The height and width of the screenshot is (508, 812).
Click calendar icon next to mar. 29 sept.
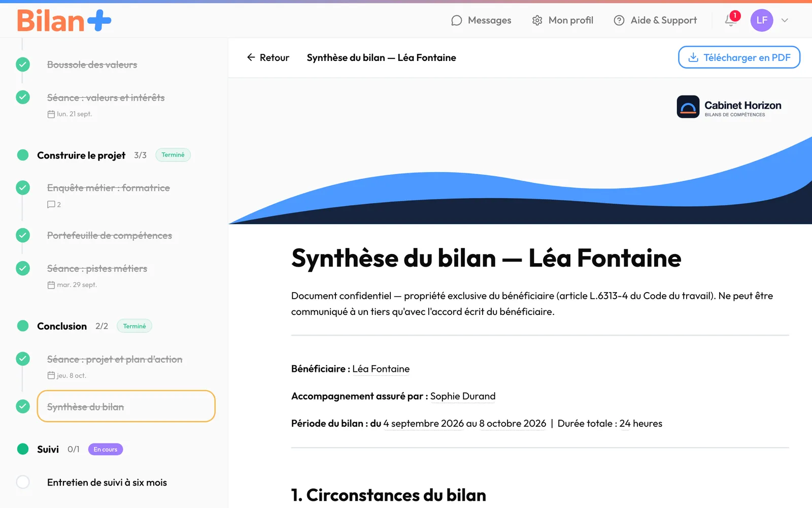51,285
